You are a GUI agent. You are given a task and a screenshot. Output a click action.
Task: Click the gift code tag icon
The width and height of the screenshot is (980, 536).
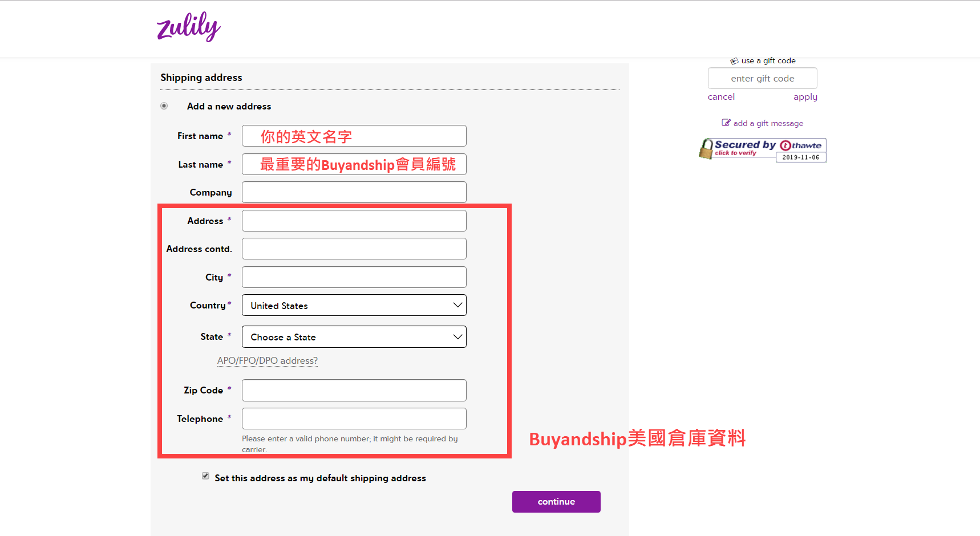click(x=734, y=61)
